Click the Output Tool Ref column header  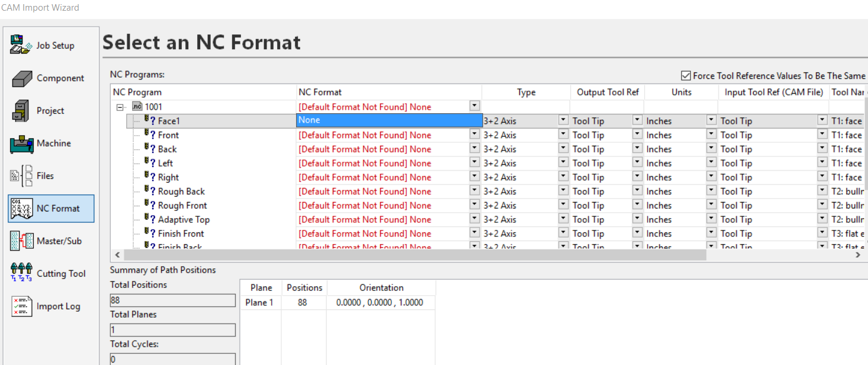[607, 92]
